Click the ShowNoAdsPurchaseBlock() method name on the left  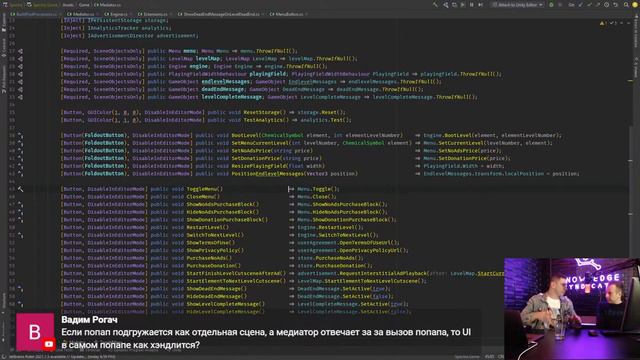click(222, 204)
